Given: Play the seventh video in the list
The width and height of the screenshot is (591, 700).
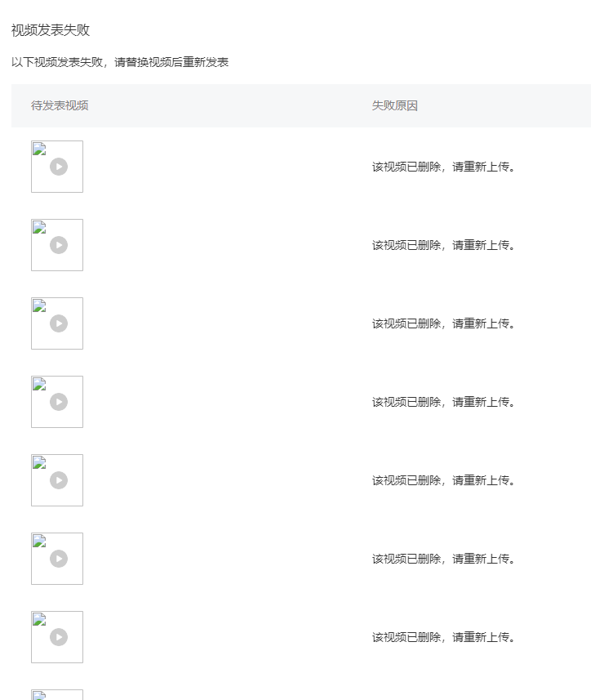Looking at the screenshot, I should click(59, 637).
